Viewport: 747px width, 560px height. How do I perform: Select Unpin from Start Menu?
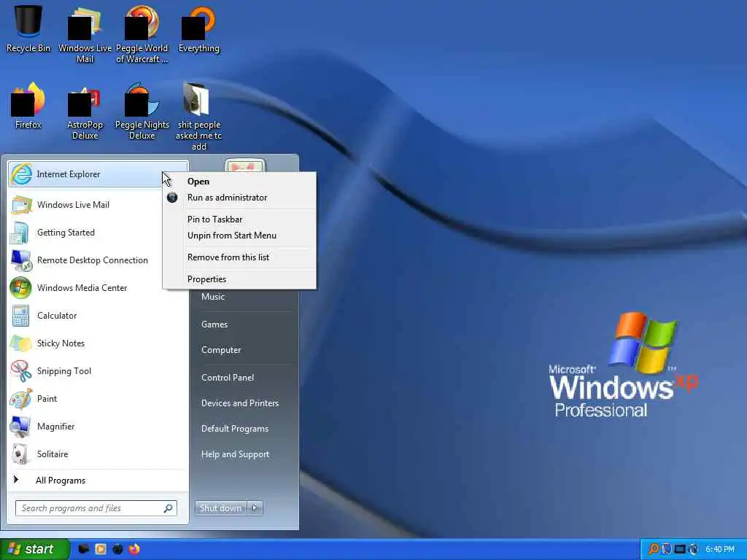pyautogui.click(x=239, y=236)
